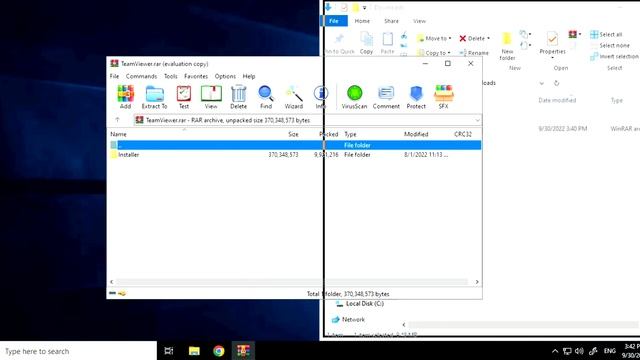Create New folder in Explorer
Screen dimensions: 640x360
point(507,46)
